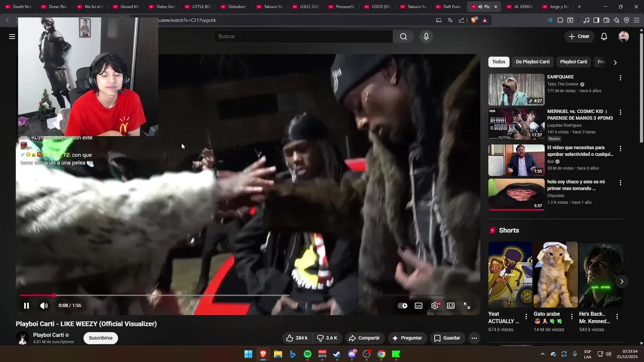Screen dimensions: 644x362
Task: Open Steam from the taskbar
Action: (x=337, y=354)
